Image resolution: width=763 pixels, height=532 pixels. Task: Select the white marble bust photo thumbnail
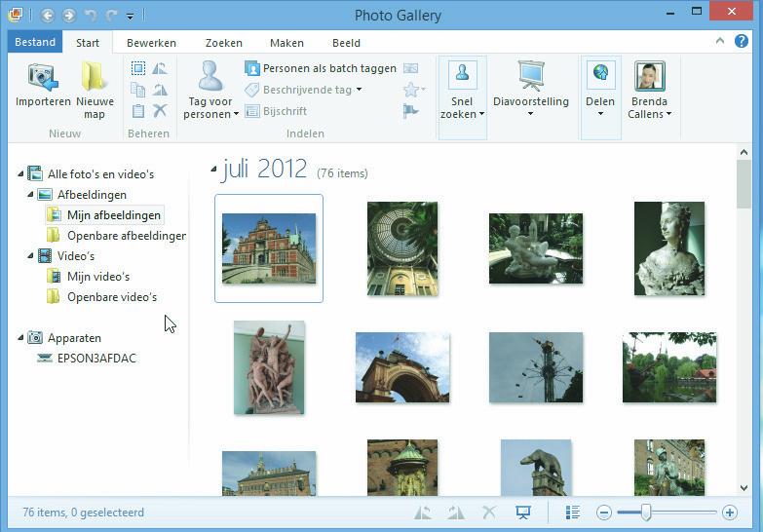tap(668, 248)
